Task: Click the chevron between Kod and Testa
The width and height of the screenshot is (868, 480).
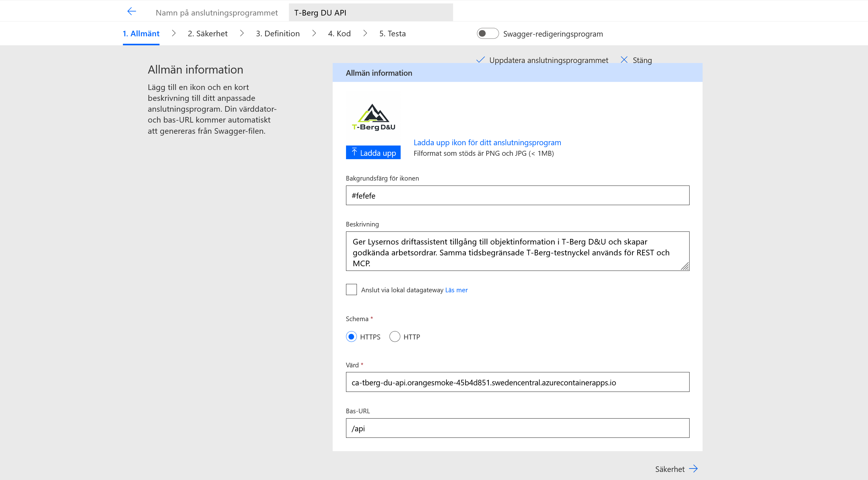Action: 365,33
